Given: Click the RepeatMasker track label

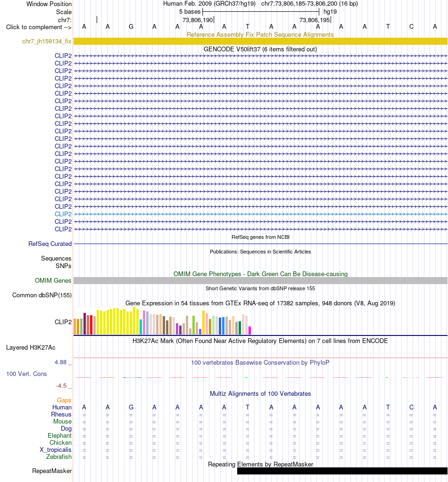Looking at the screenshot, I should click(x=52, y=471).
